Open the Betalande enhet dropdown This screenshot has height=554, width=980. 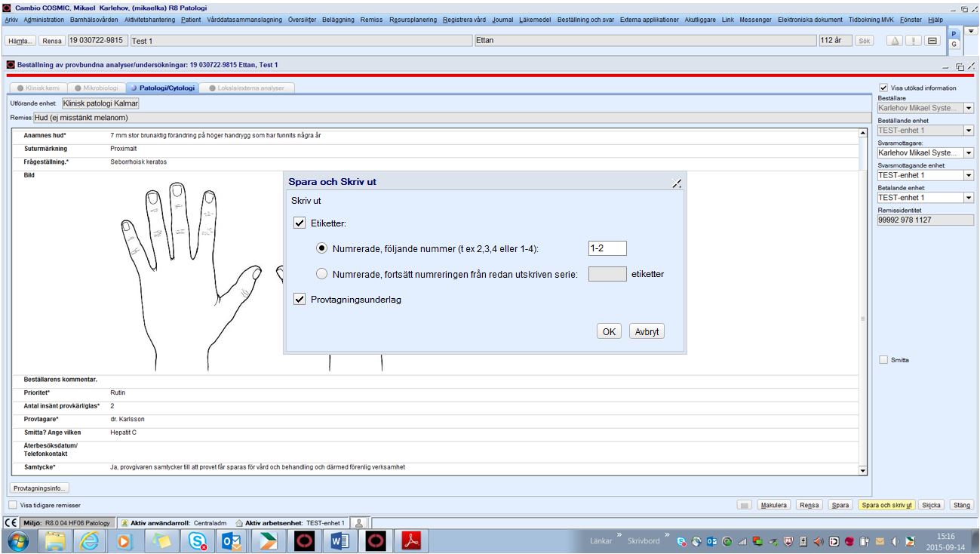point(969,198)
